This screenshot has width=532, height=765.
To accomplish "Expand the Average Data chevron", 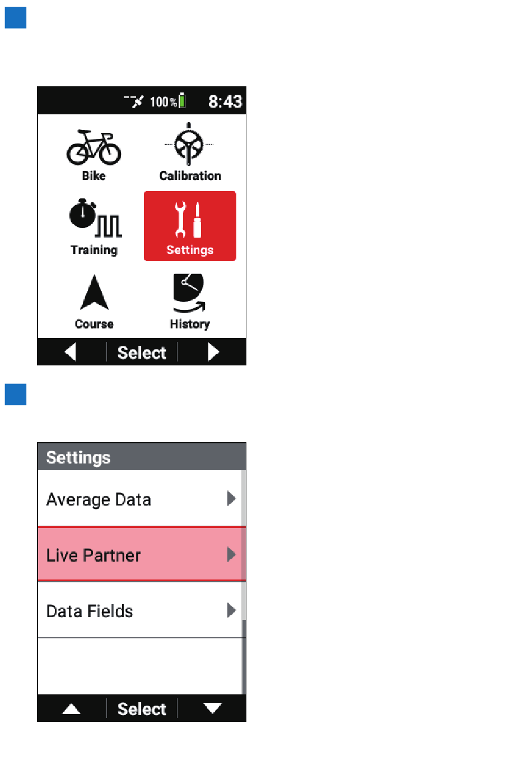I will (231, 498).
